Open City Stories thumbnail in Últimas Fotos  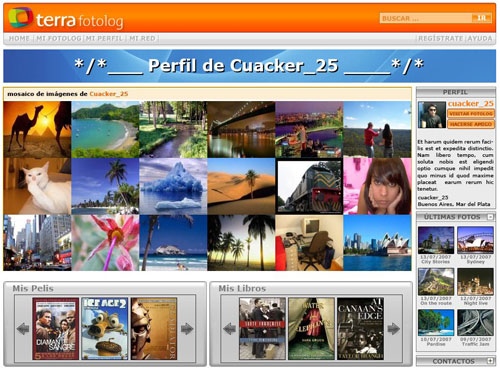point(436,240)
